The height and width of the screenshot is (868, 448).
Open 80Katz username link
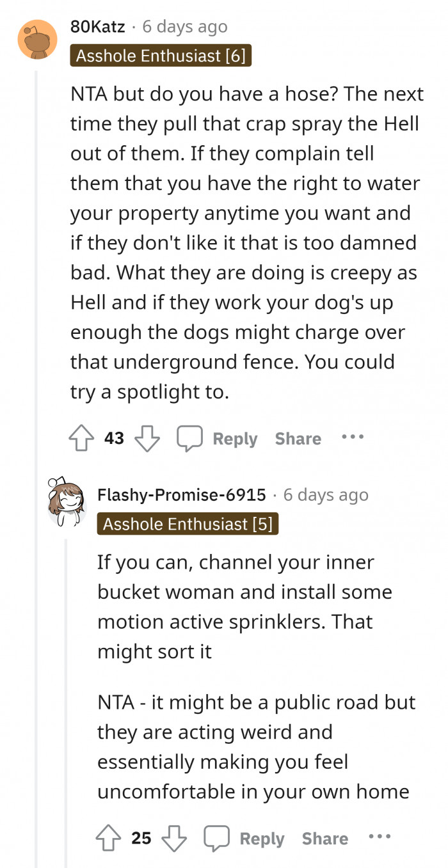(97, 27)
